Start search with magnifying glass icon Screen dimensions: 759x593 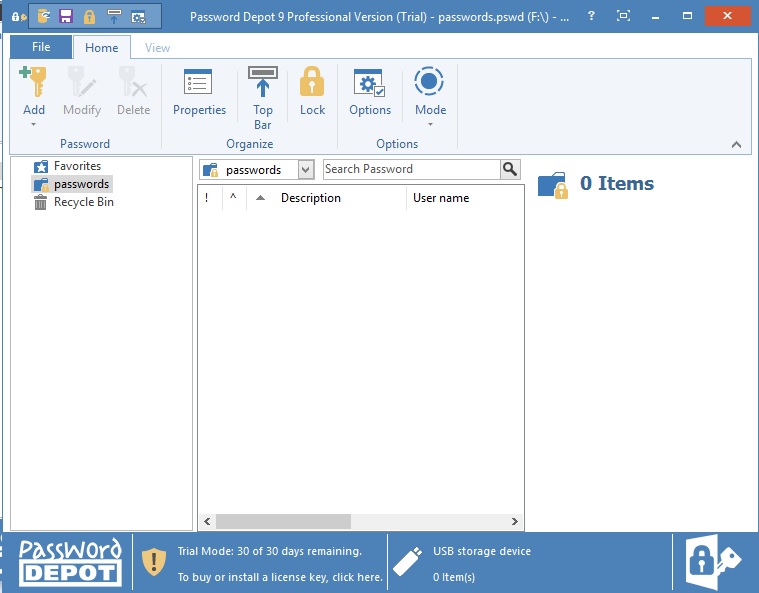point(510,169)
